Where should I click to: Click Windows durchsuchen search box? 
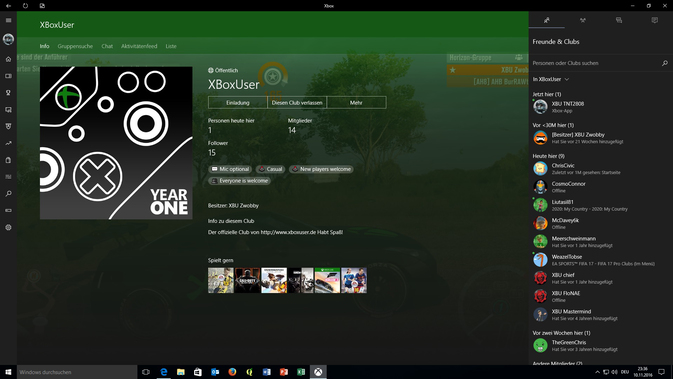77,372
